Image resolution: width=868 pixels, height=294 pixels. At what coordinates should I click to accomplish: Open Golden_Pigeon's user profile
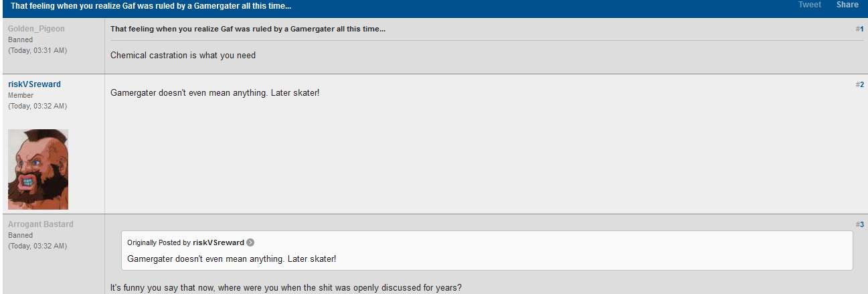tap(37, 29)
